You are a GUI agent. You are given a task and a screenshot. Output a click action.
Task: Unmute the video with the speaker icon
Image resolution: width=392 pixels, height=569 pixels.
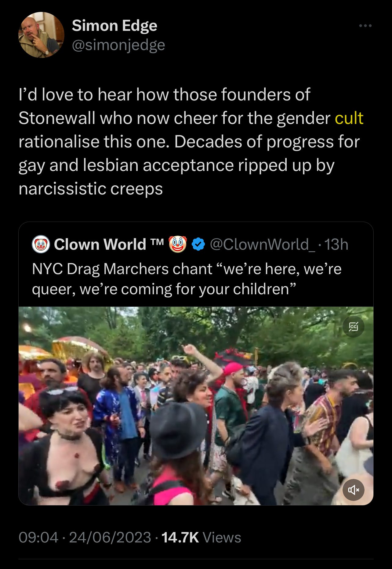click(354, 490)
